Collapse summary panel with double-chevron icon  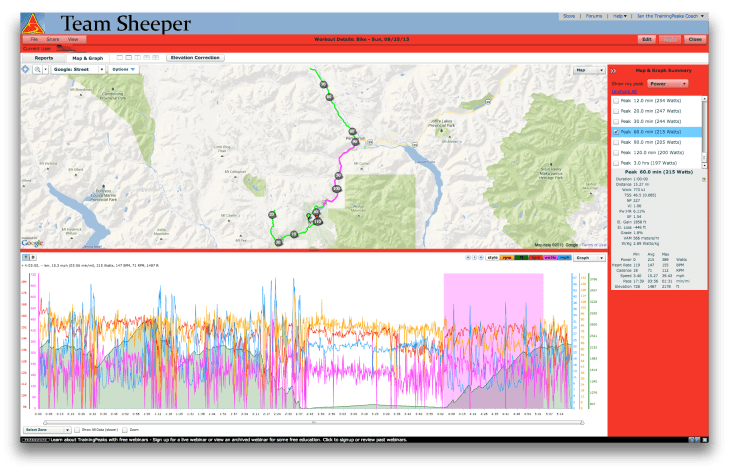click(613, 71)
